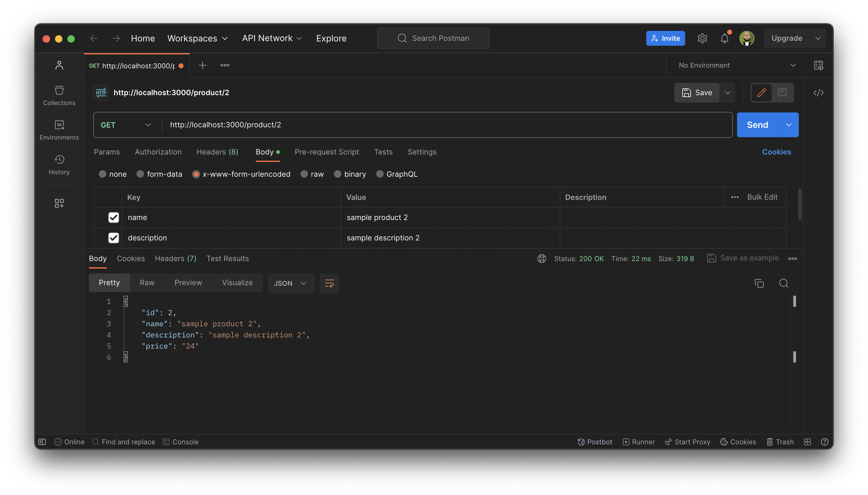Uncheck the description parameter row
This screenshot has width=868, height=495.
(113, 238)
